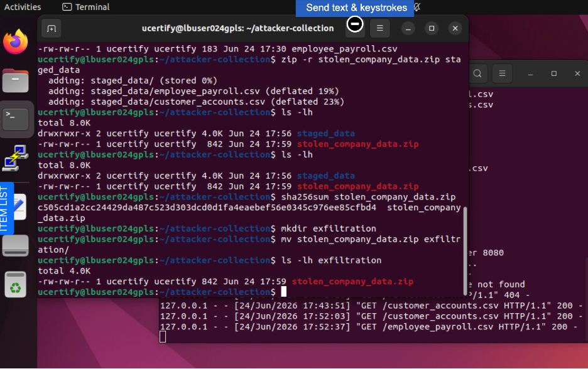The width and height of the screenshot is (588, 369).
Task: Open the Activities overview
Action: coord(23,7)
